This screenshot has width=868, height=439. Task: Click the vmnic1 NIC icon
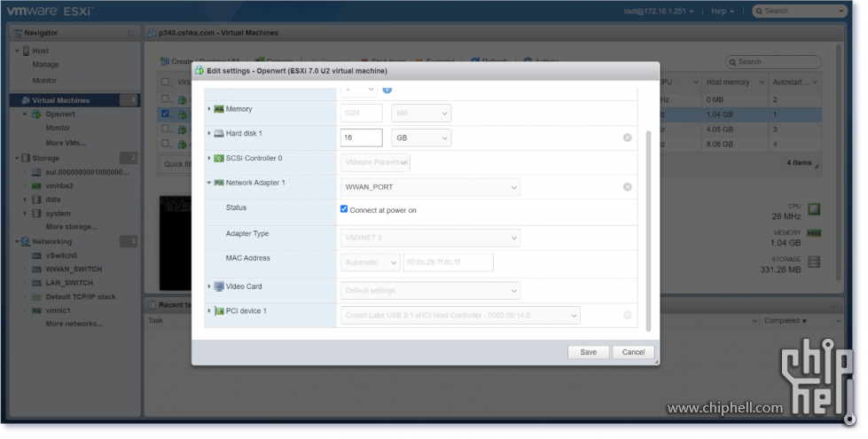(x=36, y=310)
